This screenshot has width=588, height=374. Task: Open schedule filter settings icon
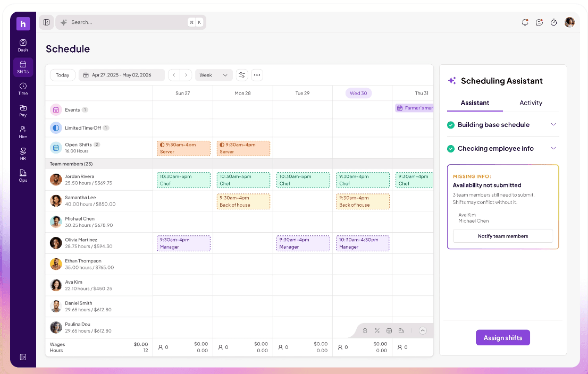pos(242,75)
